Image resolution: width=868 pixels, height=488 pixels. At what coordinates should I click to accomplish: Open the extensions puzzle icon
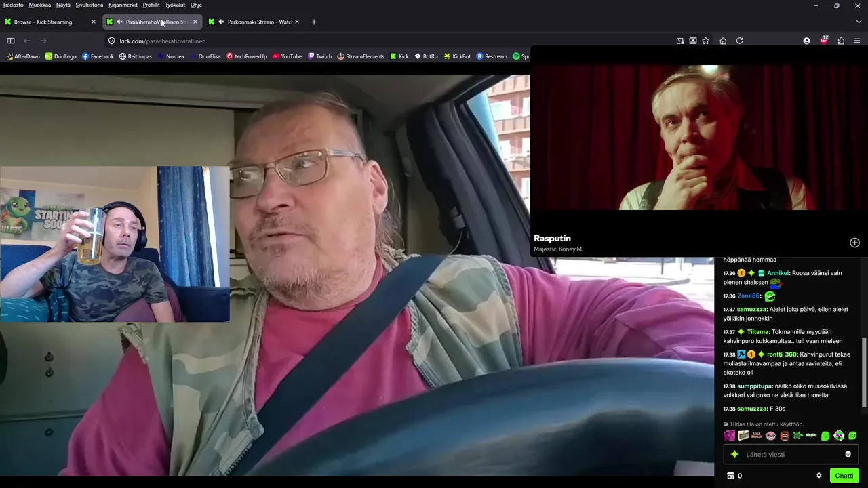point(841,41)
